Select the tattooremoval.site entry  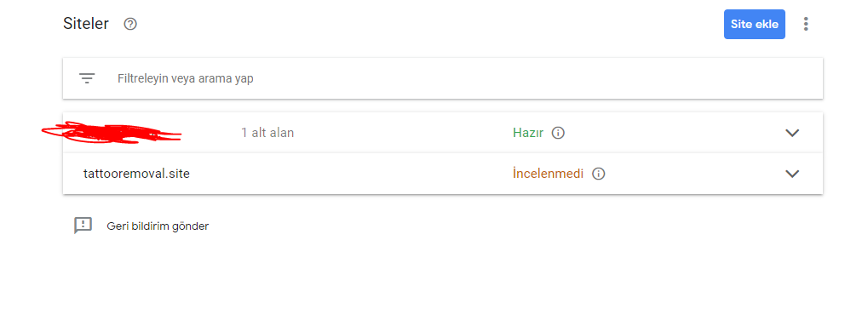pos(137,174)
